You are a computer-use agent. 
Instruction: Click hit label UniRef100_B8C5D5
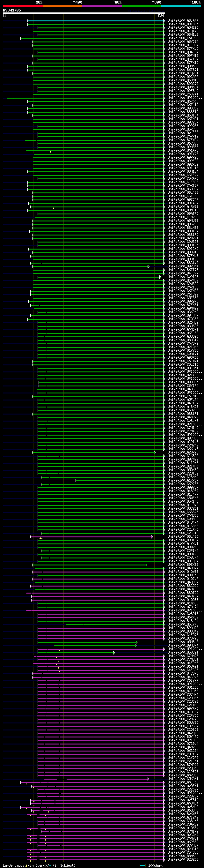[x=183, y=586]
